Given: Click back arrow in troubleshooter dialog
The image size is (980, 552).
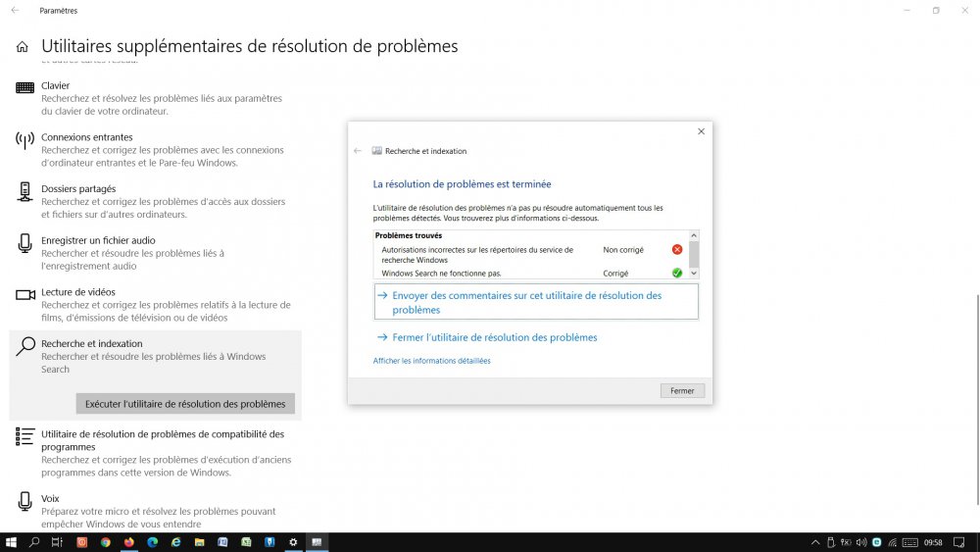Looking at the screenshot, I should [x=358, y=151].
